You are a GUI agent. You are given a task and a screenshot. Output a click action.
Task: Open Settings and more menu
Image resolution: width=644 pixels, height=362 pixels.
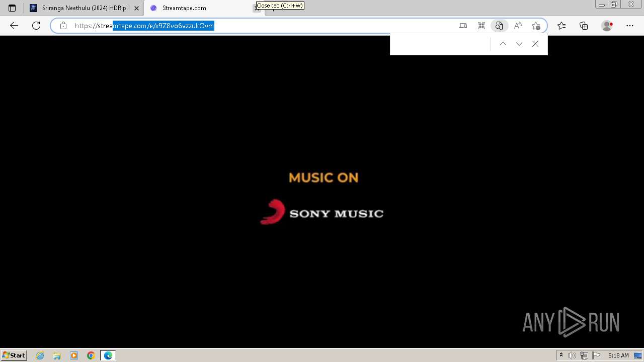pyautogui.click(x=630, y=26)
